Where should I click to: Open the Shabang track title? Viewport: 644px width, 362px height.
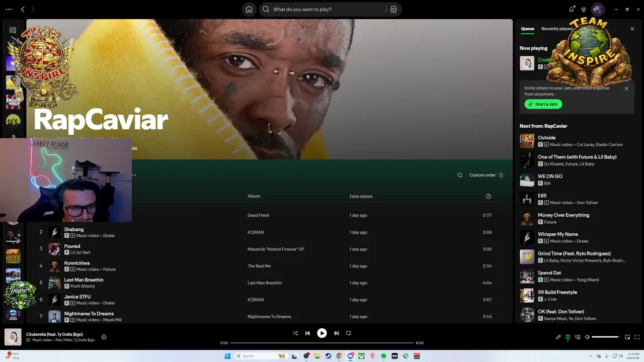(x=74, y=229)
